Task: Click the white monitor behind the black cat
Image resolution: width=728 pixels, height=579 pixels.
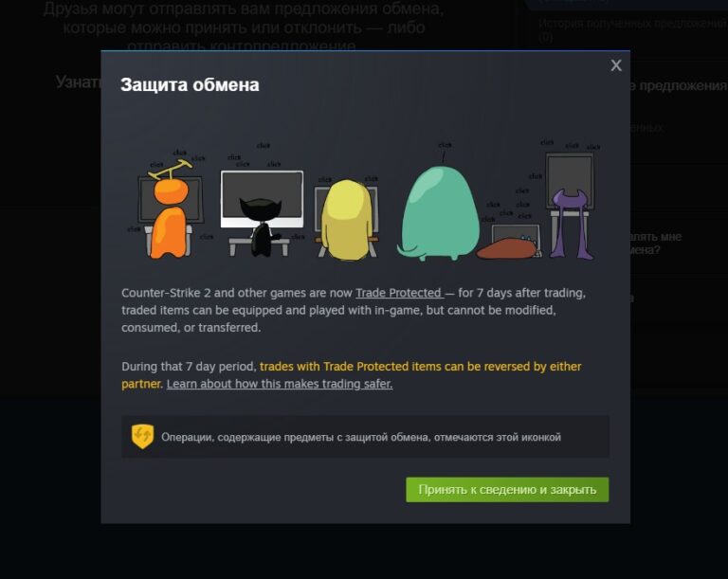Action: click(x=262, y=198)
